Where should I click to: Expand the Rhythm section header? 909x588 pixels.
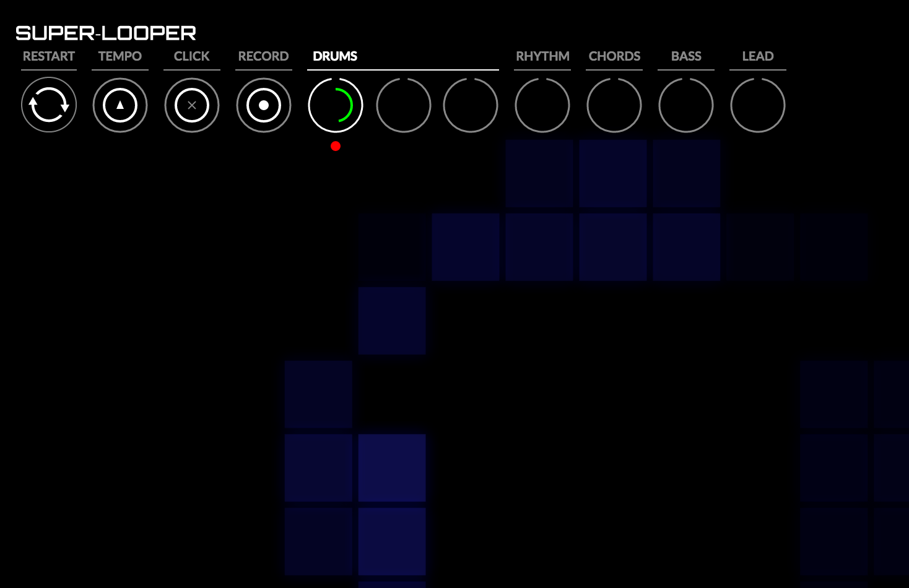542,56
